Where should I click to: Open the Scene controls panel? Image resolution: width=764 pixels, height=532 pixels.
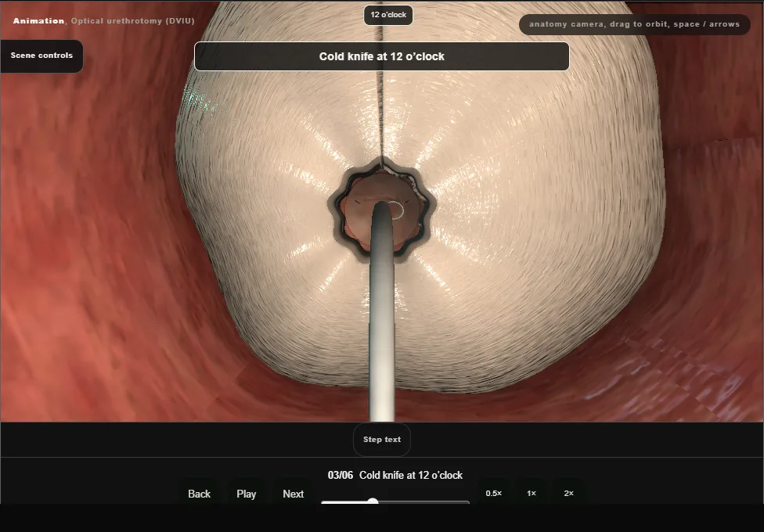[41, 56]
